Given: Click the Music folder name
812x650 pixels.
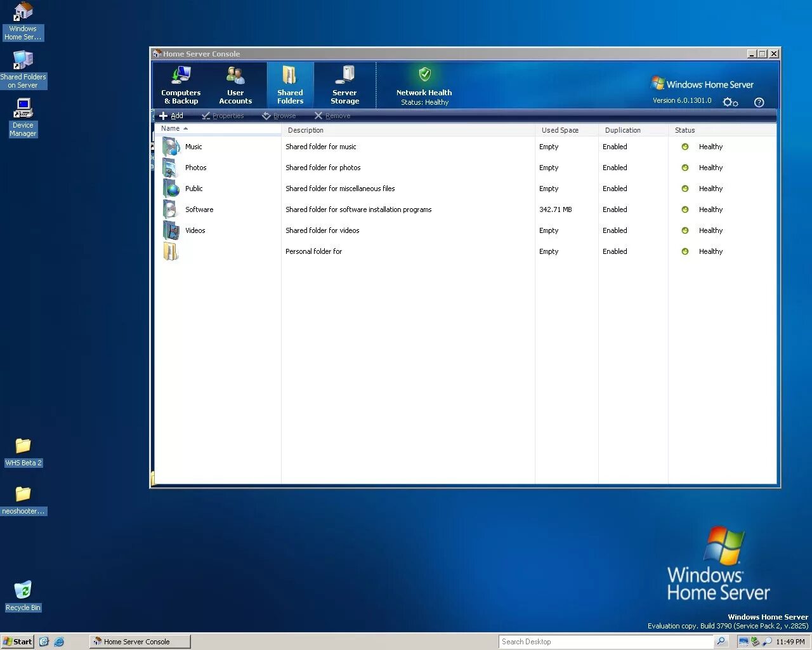Looking at the screenshot, I should (193, 147).
